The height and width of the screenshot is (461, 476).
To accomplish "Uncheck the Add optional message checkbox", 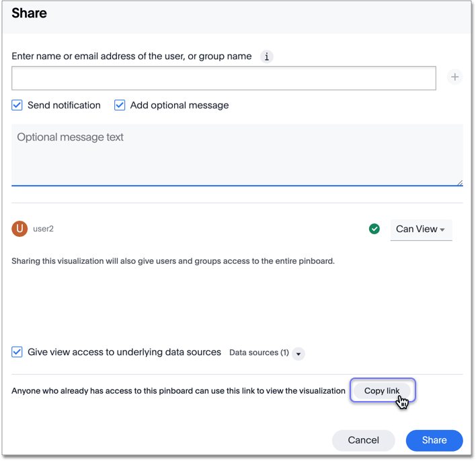I will coord(120,105).
